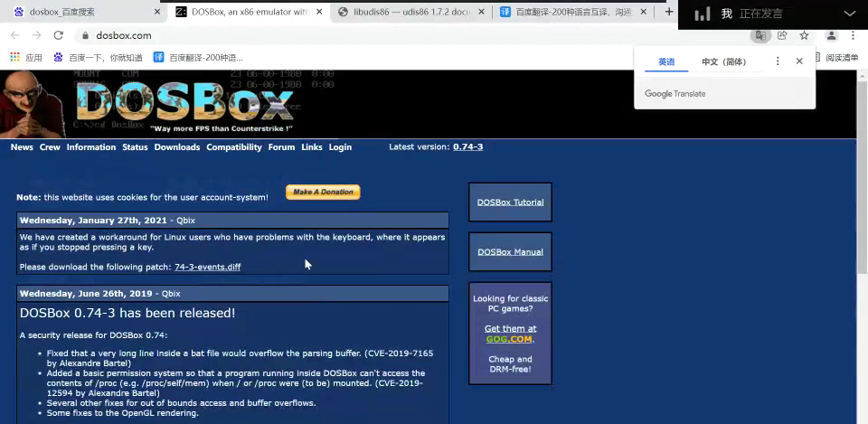This screenshot has height=424, width=868.
Task: Click the padlock icon in address bar
Action: point(85,35)
